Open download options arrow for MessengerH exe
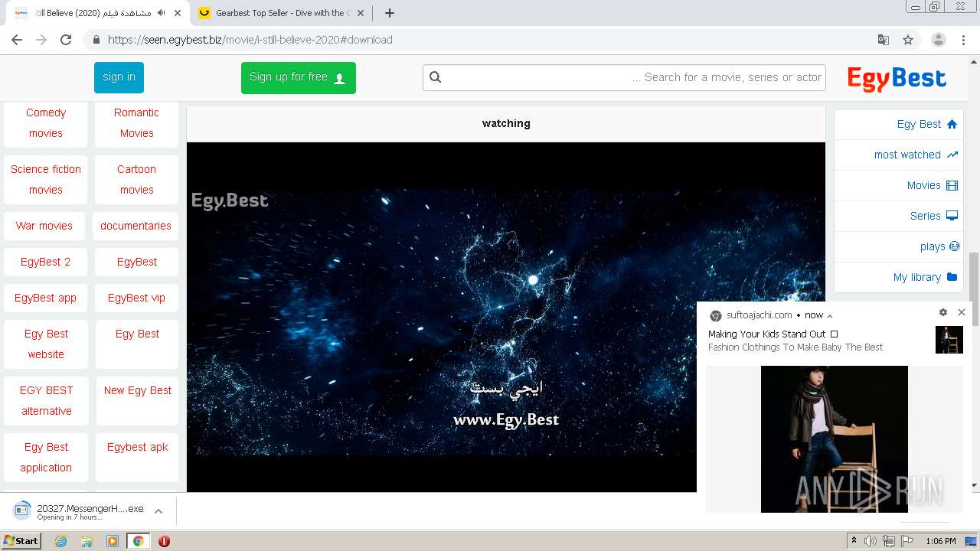This screenshot has width=980, height=551. point(158,511)
